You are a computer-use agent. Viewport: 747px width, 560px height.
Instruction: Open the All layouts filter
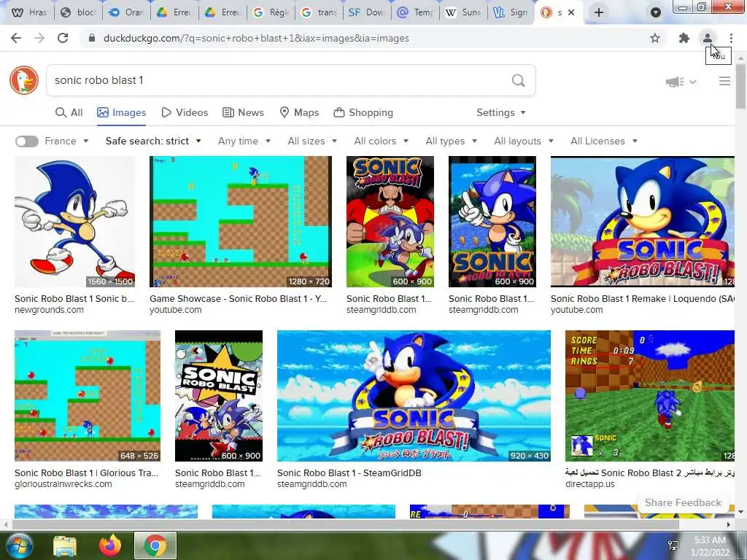[524, 141]
